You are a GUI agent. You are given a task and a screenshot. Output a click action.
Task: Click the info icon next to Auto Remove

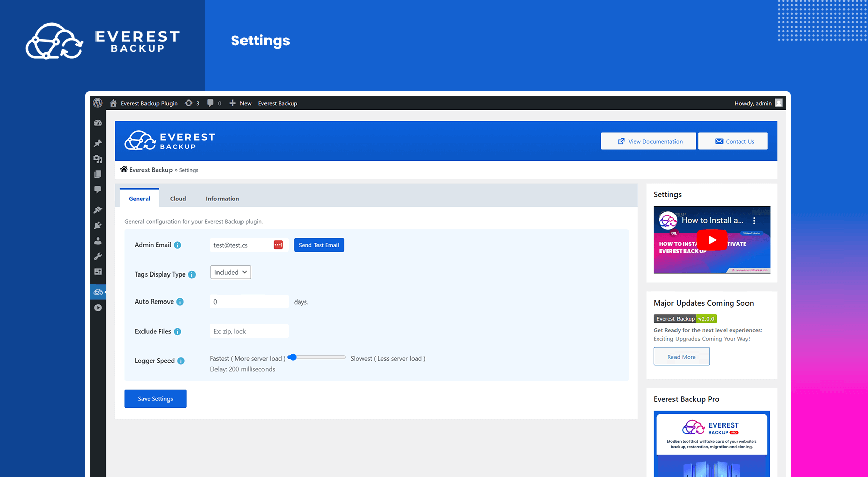tap(180, 302)
